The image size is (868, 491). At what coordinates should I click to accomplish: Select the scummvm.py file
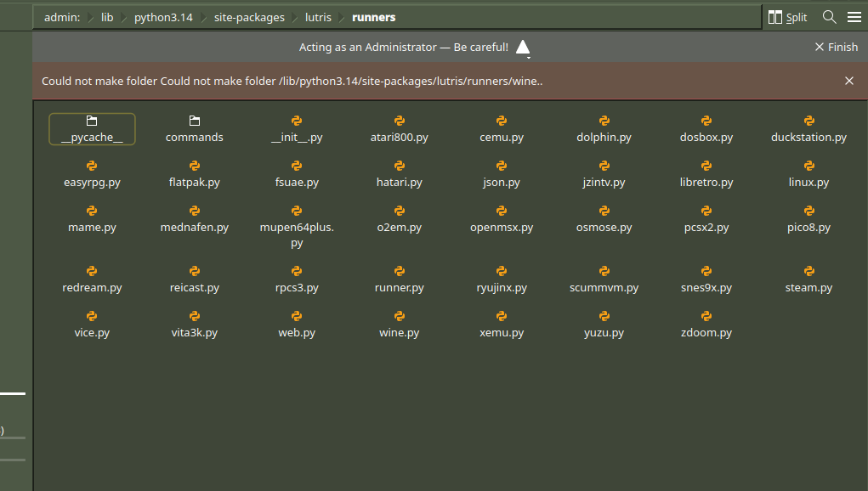coord(604,279)
